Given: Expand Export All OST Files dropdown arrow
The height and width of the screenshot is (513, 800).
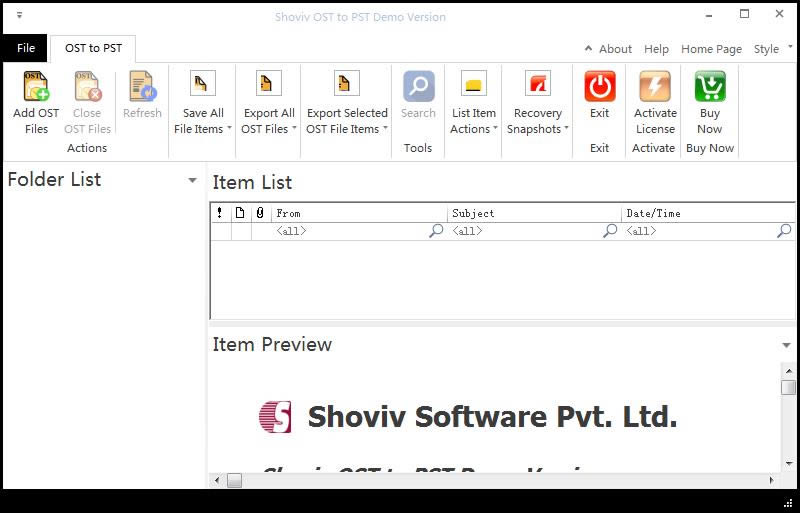Looking at the screenshot, I should click(x=294, y=128).
